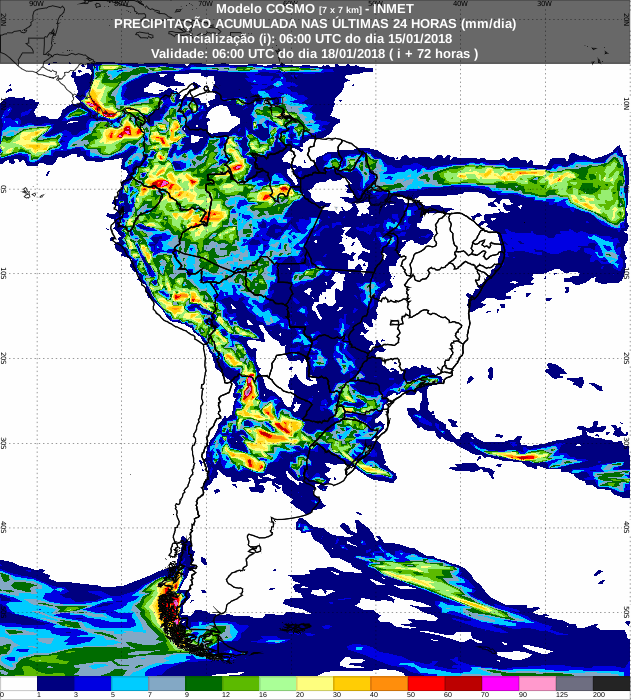Click legend value label '200'
The image size is (631, 700).
(598, 695)
